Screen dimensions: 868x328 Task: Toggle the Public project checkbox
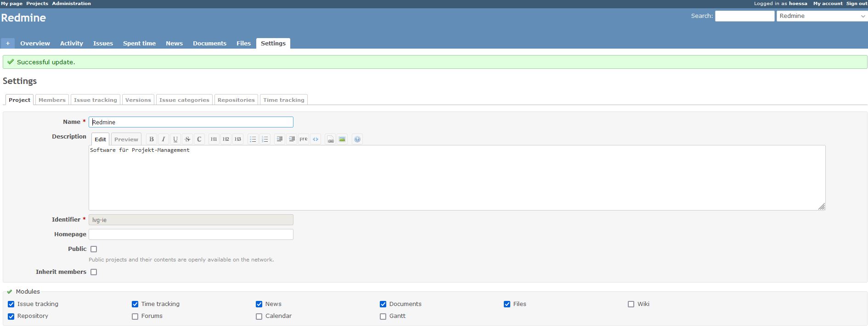[94, 249]
